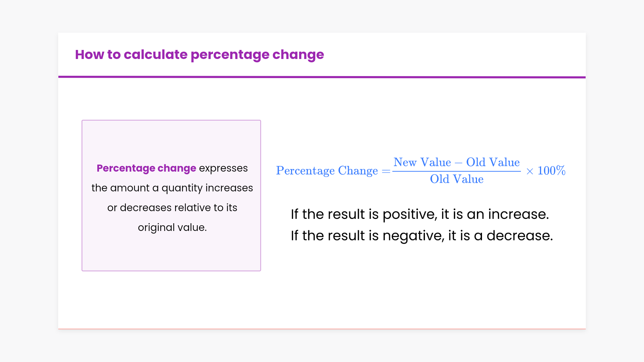Click the purple divider line under the title
644x362 pixels.
(322, 77)
